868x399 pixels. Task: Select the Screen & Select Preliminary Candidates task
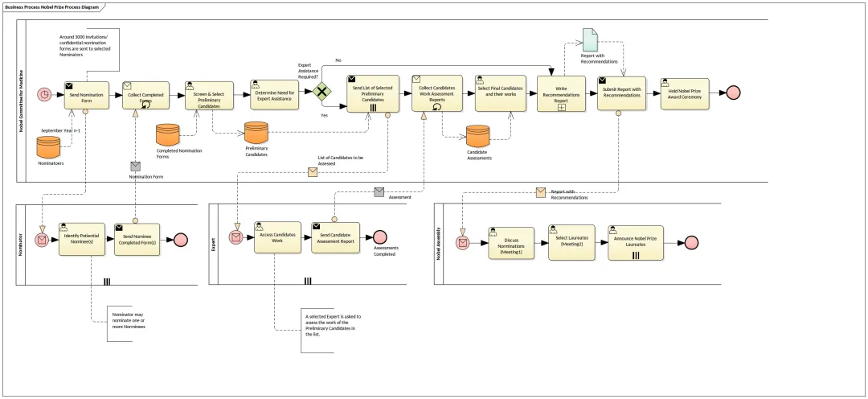[209, 95]
